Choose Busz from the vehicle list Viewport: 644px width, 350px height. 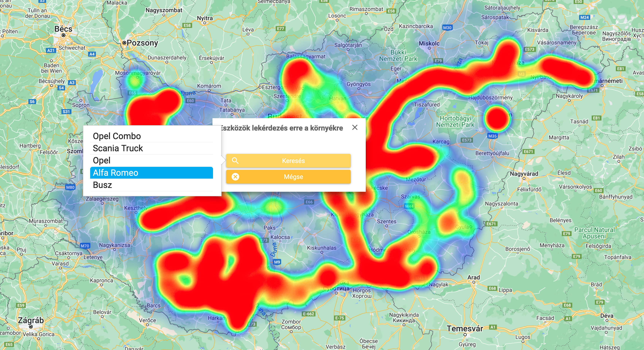pos(152,185)
